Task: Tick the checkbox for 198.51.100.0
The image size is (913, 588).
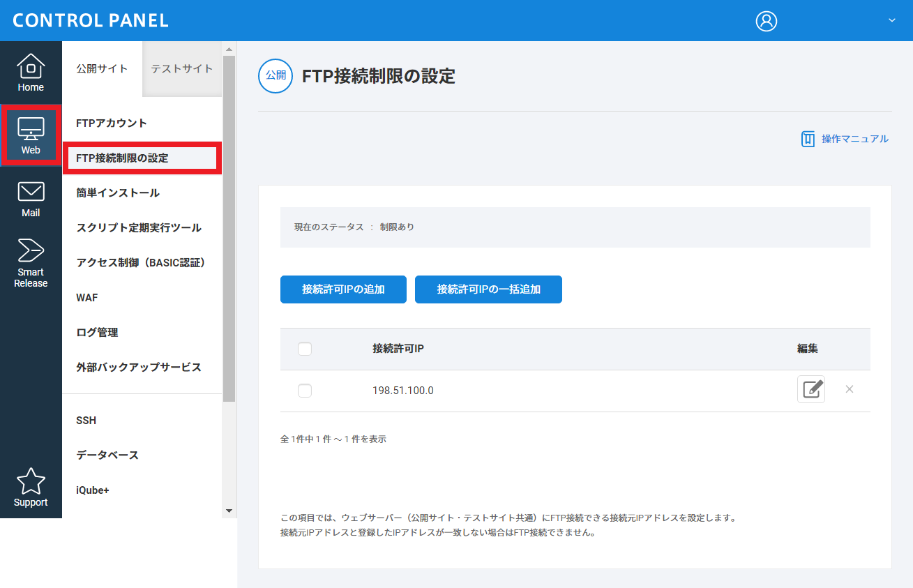Action: point(305,391)
